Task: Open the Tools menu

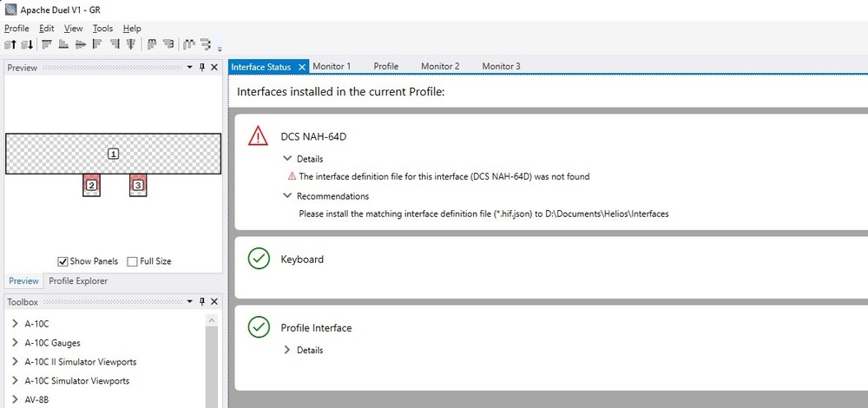Action: coord(102,29)
